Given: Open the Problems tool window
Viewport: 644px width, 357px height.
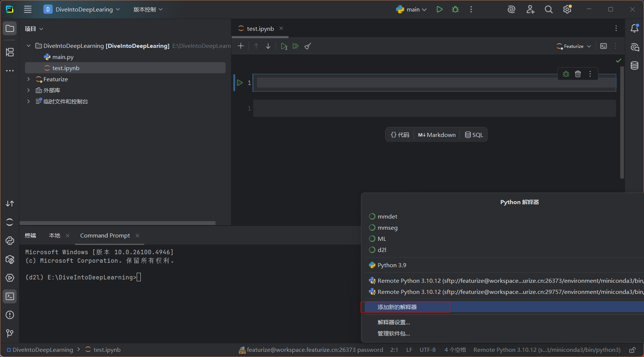Looking at the screenshot, I should [x=10, y=315].
